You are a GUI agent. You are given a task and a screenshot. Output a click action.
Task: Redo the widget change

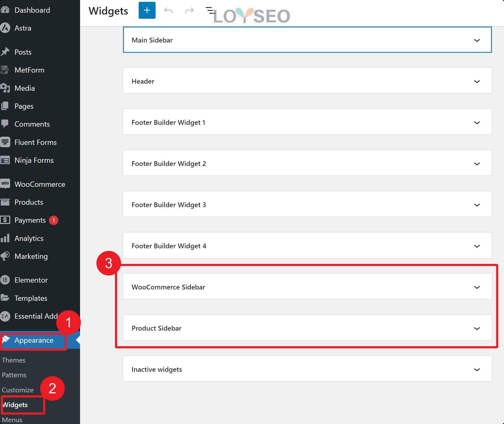coord(190,10)
